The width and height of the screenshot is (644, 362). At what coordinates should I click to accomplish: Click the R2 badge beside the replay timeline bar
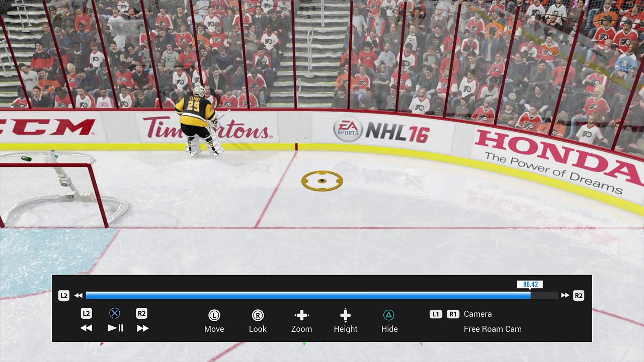coord(579,296)
